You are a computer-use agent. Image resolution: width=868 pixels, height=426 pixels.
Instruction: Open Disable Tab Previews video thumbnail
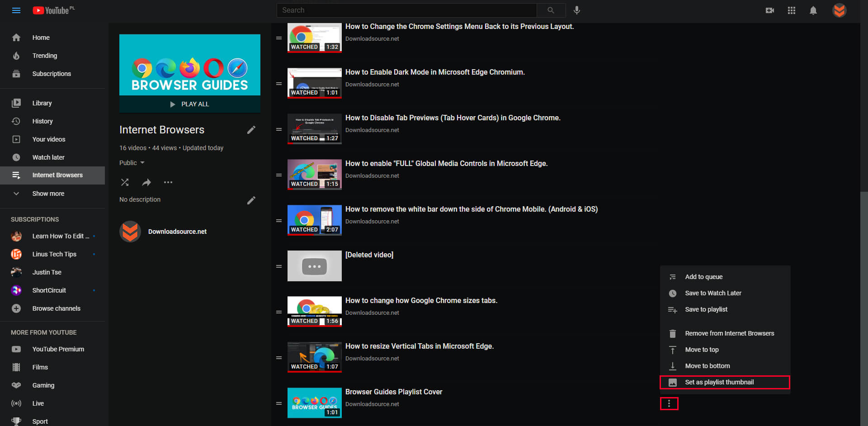tap(315, 129)
